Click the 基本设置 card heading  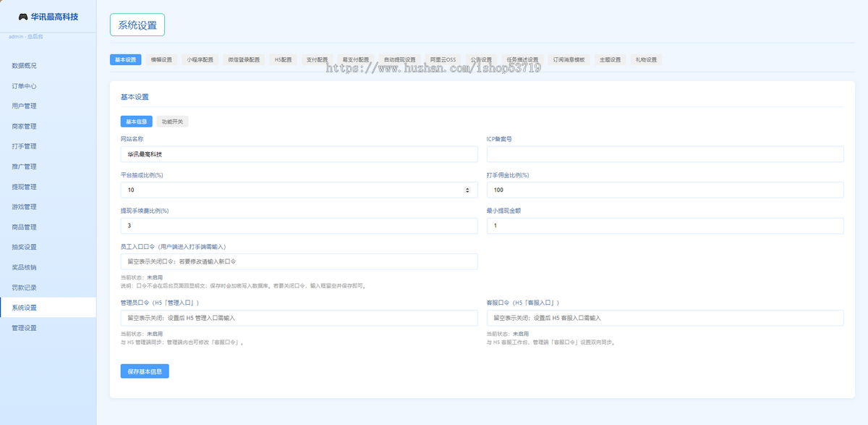135,96
